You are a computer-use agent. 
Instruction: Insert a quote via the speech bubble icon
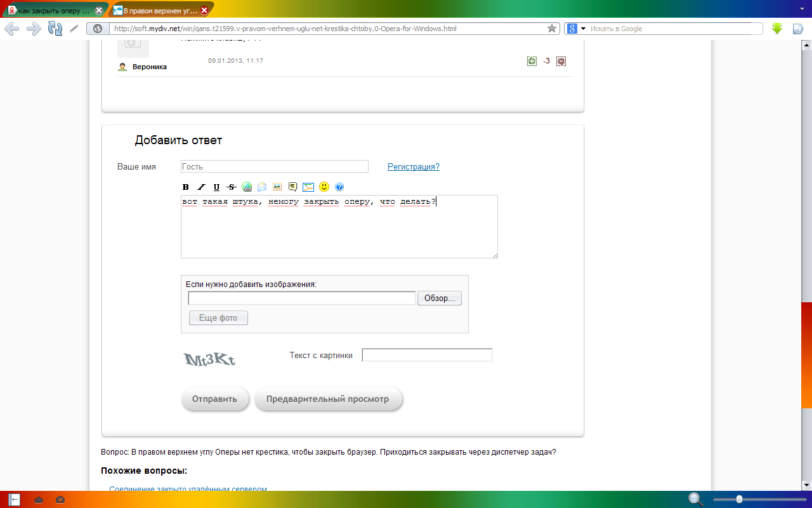pos(292,187)
